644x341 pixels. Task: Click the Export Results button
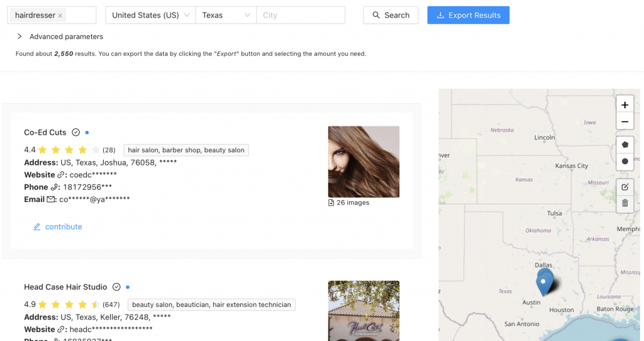tap(468, 15)
